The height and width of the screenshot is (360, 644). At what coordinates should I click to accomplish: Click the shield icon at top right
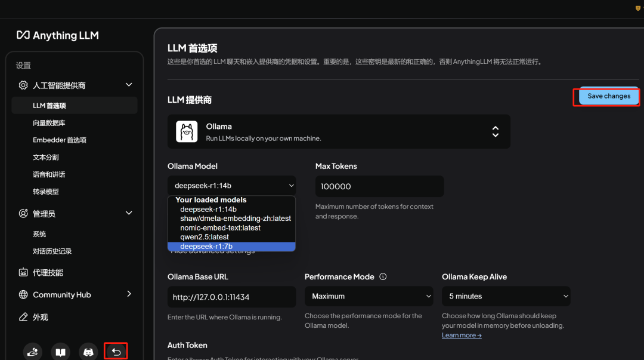(638, 8)
